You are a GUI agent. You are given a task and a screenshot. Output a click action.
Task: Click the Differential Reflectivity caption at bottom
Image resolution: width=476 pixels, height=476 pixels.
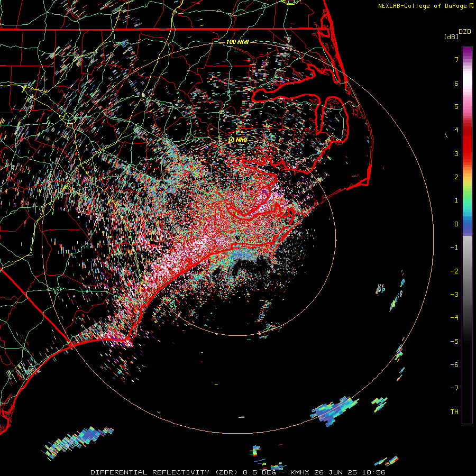pos(238,472)
